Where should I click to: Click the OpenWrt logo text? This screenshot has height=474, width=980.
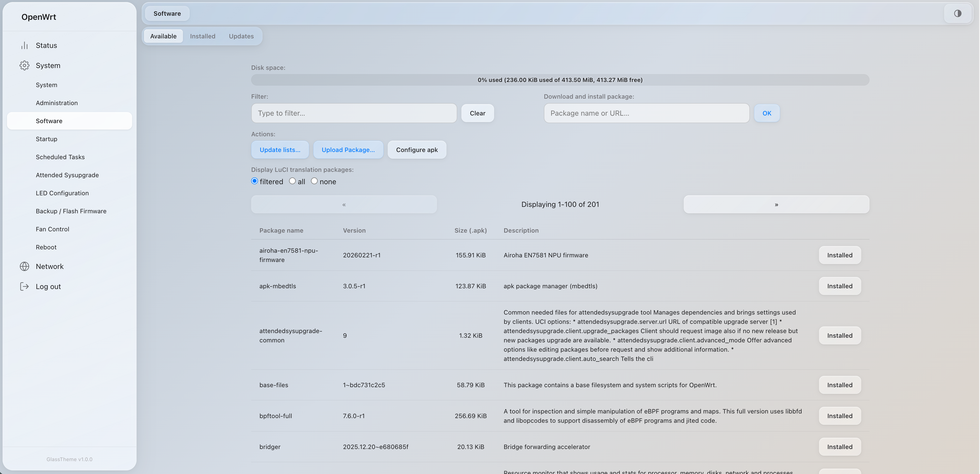click(39, 17)
